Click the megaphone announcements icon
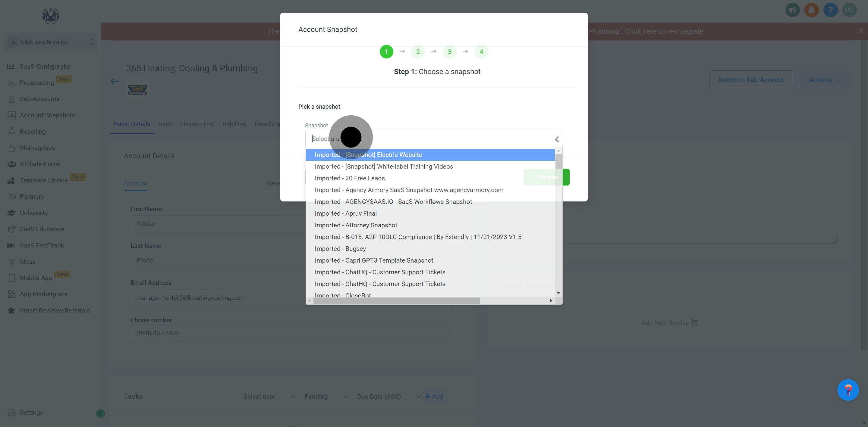This screenshot has width=868, height=427. pos(793,10)
